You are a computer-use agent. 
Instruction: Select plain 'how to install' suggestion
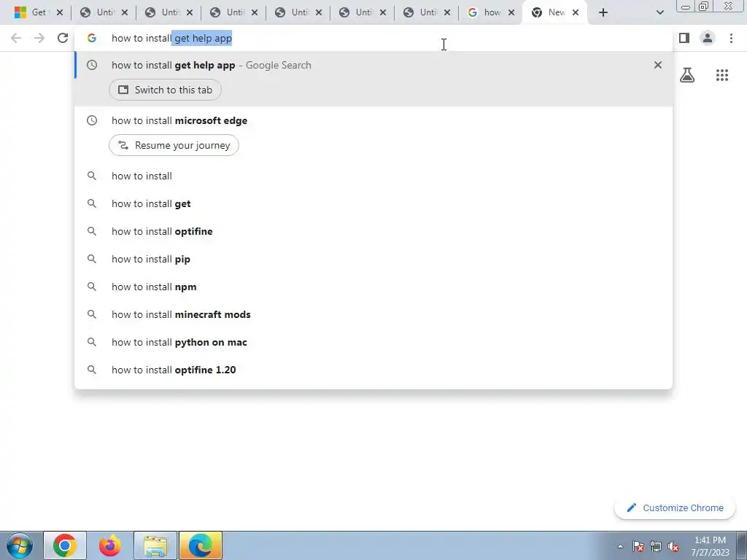(x=373, y=176)
